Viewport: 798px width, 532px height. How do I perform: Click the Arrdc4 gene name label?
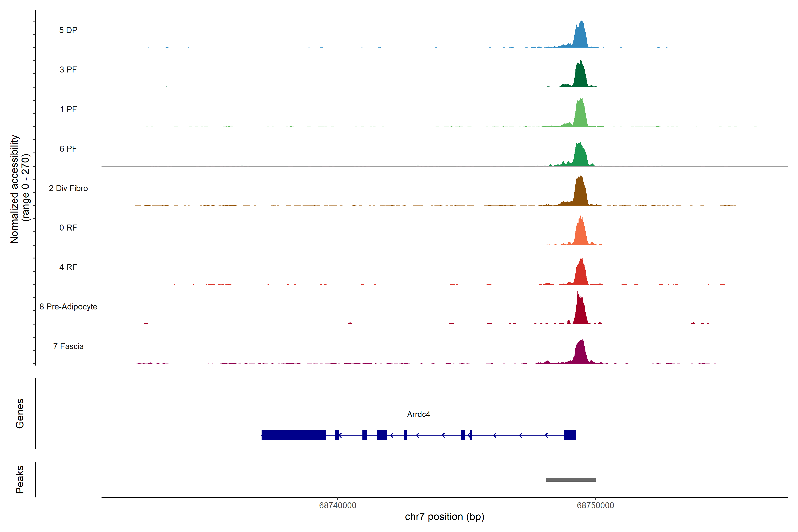pyautogui.click(x=418, y=414)
